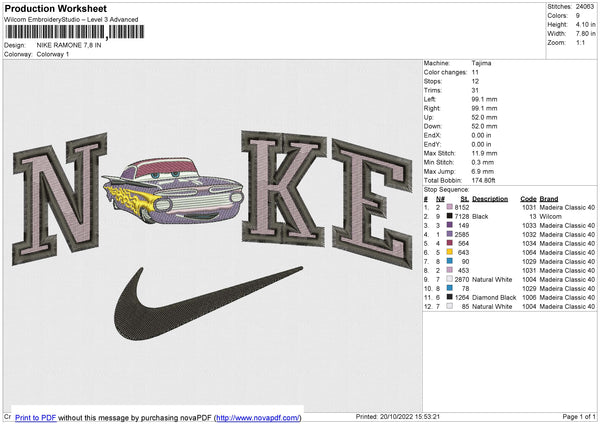
Task: Click the embroidered letter K
Action: coord(284,189)
